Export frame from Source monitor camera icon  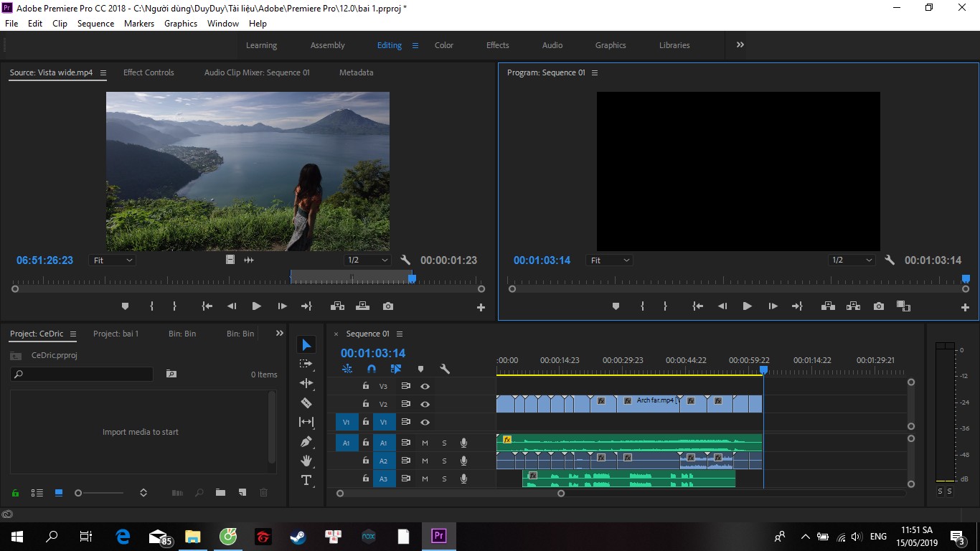point(388,306)
